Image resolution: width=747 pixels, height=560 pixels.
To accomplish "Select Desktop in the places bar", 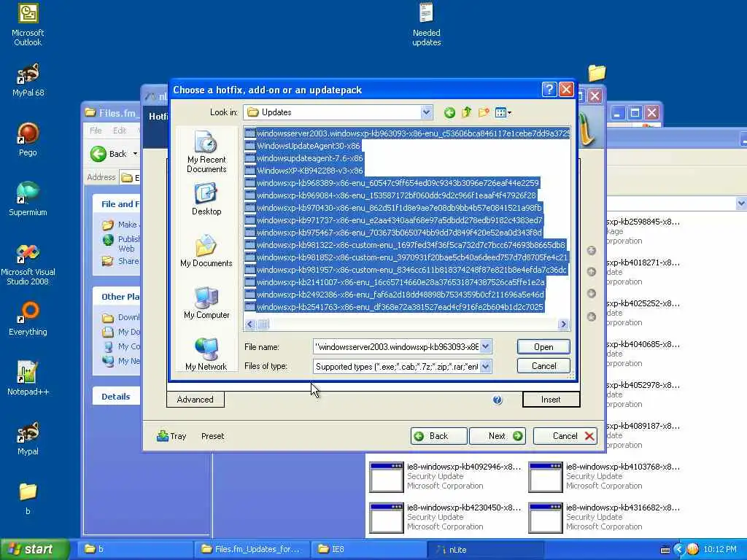I will pyautogui.click(x=206, y=199).
